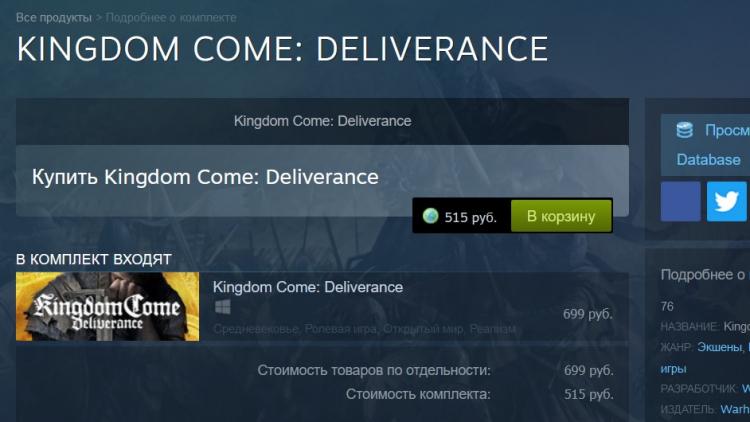
Task: Click the SteamDB database stack icon
Action: click(x=684, y=130)
